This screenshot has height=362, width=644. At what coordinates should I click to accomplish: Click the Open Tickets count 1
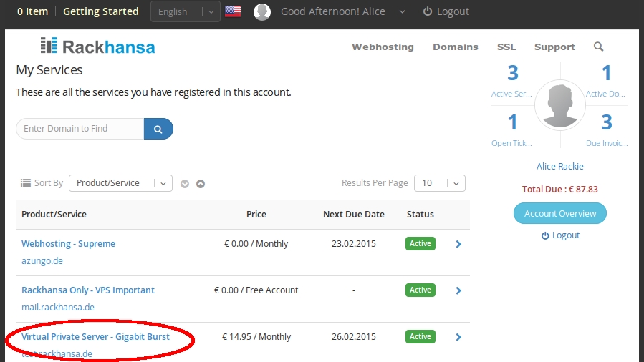click(512, 122)
